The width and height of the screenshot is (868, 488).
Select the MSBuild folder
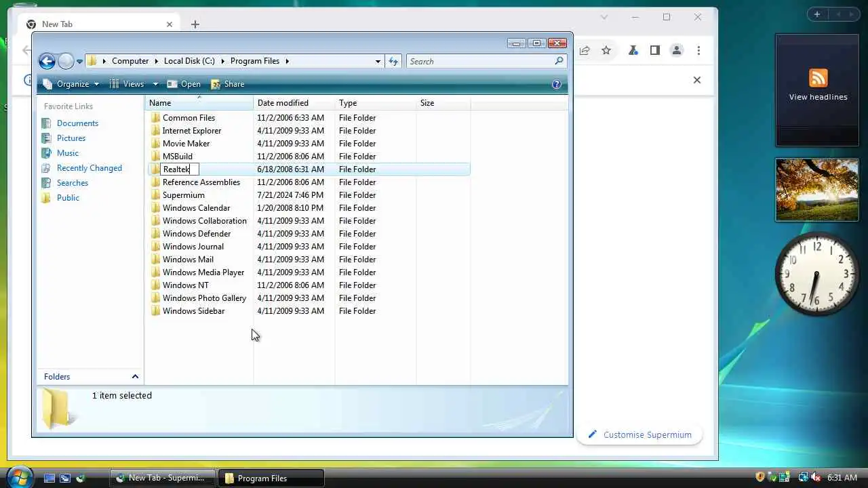178,157
